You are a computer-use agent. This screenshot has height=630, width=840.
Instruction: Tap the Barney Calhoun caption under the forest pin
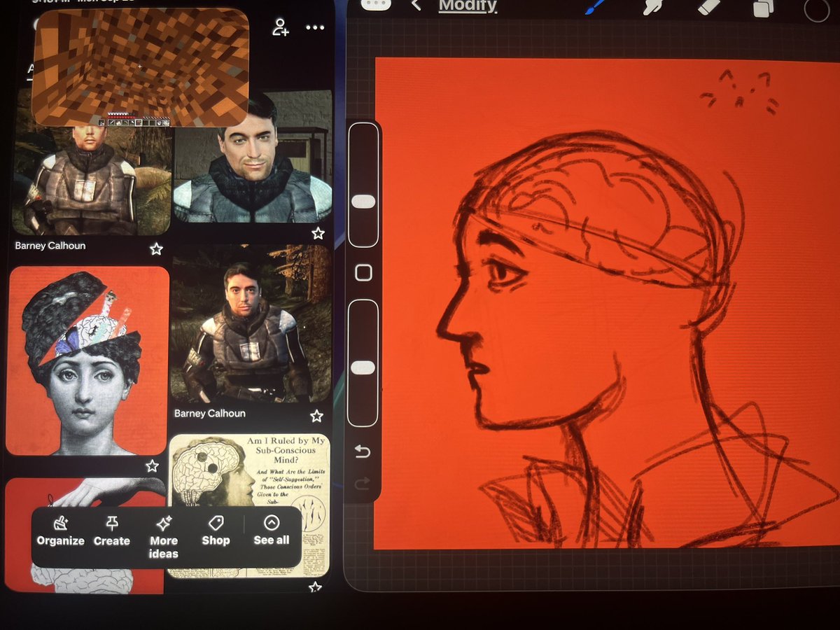pyautogui.click(x=209, y=414)
